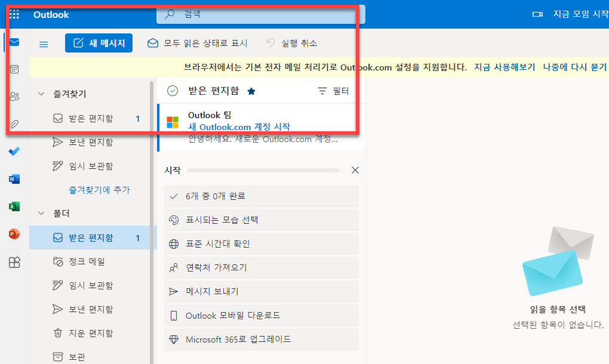
Task: Click the 지금 사용해보기 link
Action: click(505, 67)
